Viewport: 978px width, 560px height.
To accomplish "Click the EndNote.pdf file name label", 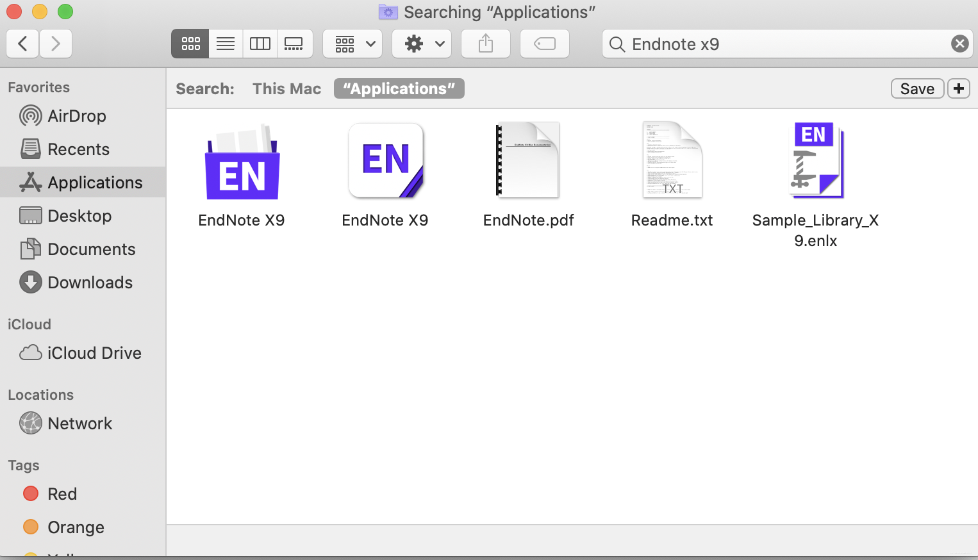I will (528, 220).
